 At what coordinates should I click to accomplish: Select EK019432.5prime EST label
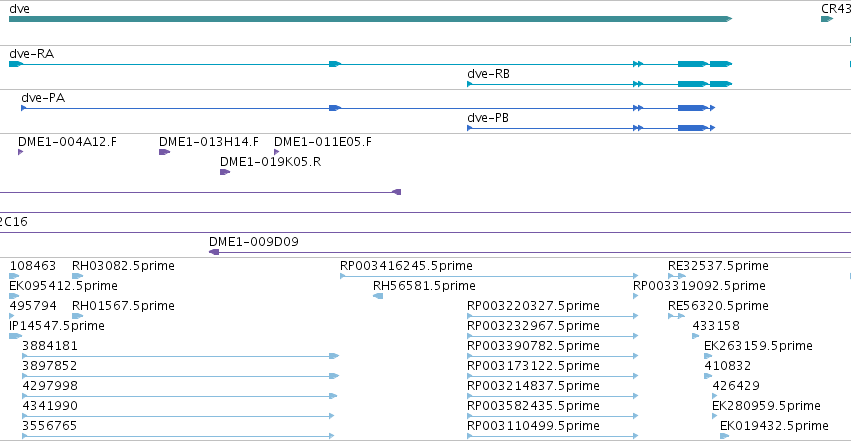[774, 426]
